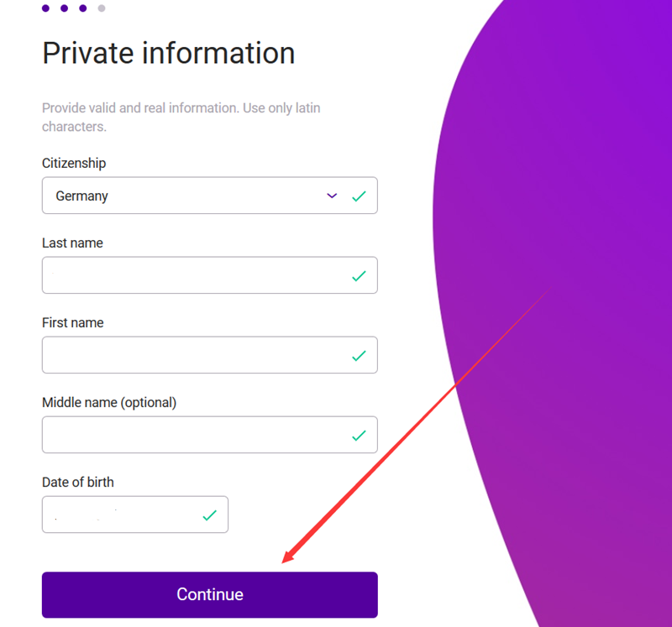The image size is (672, 627).
Task: Click the gray fourth progress dot
Action: (x=101, y=8)
